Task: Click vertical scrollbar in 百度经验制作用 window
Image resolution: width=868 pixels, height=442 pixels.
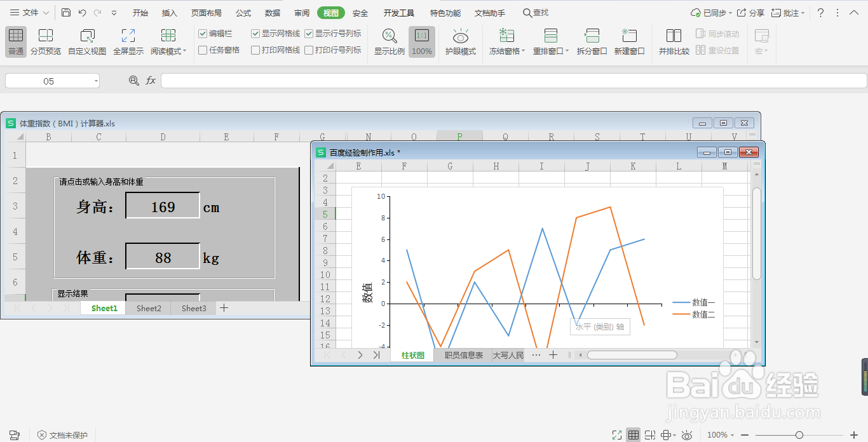Action: tap(756, 233)
